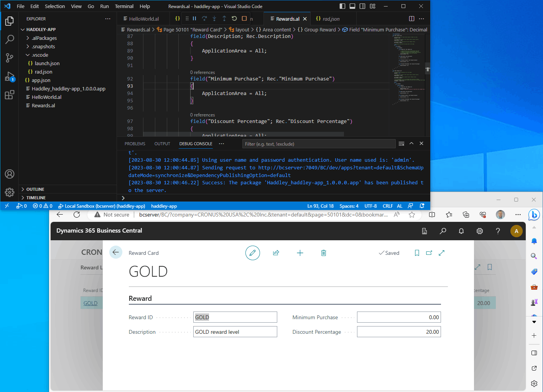Image resolution: width=543 pixels, height=392 pixels.
Task: Stop debugging with the square icon
Action: point(244,18)
